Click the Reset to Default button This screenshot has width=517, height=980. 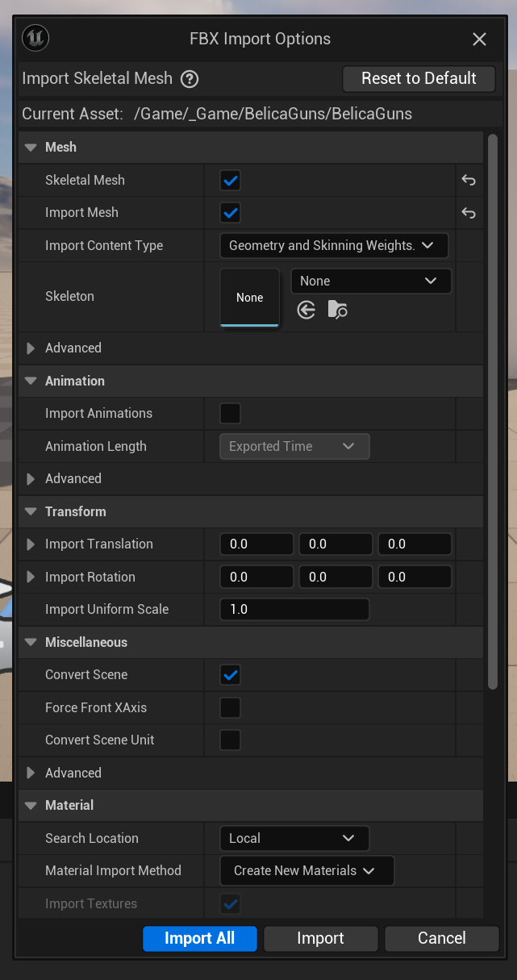(419, 79)
